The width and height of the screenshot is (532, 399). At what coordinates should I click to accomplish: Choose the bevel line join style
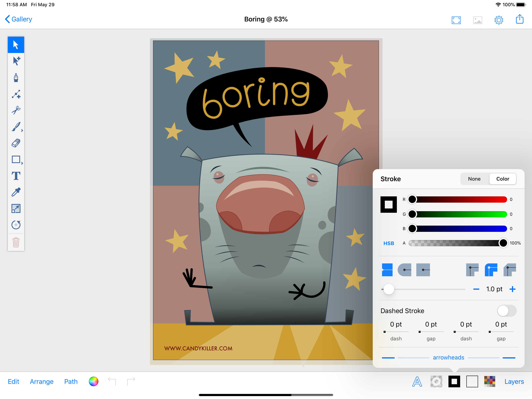[x=510, y=270]
